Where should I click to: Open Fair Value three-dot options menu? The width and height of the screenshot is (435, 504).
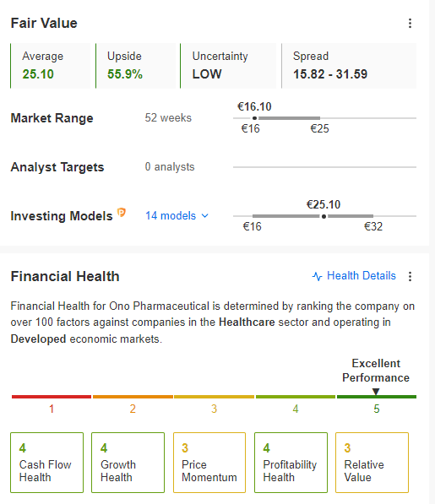point(410,23)
